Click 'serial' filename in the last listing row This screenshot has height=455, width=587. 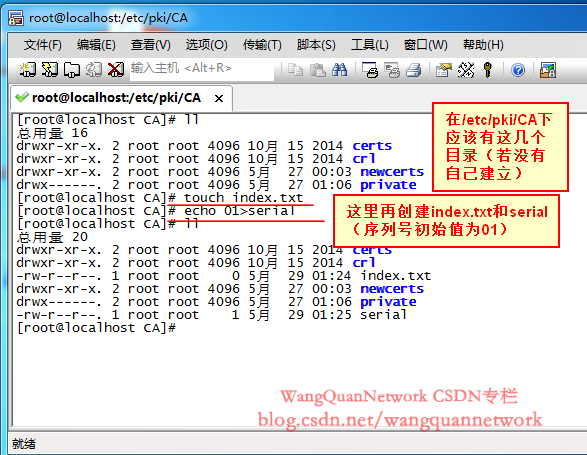(x=383, y=315)
